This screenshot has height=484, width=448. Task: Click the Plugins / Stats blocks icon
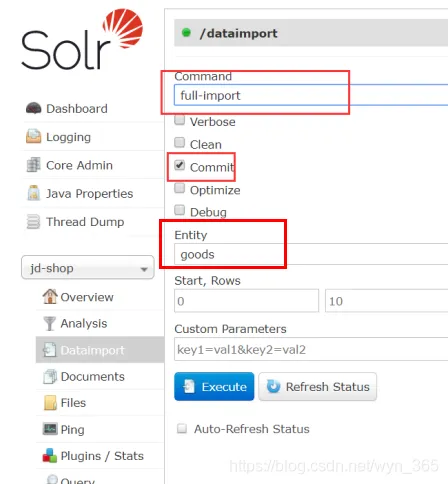[x=50, y=455]
